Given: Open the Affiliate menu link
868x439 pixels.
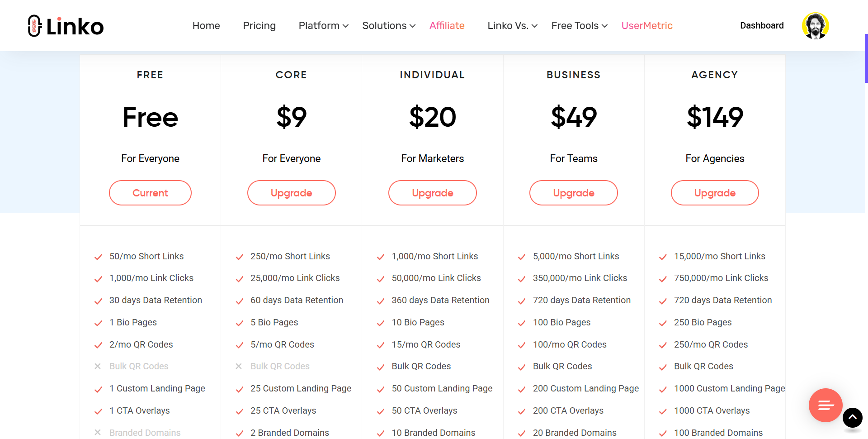Looking at the screenshot, I should pos(447,26).
